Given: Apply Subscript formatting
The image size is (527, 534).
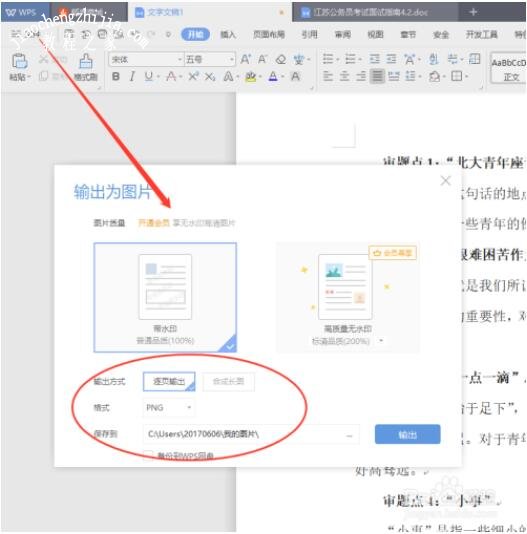Looking at the screenshot, I should (210, 77).
